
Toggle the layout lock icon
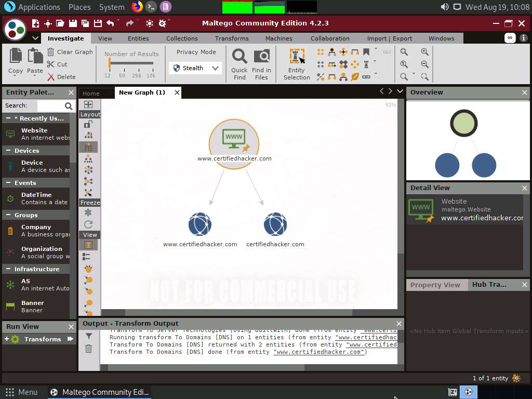click(88, 124)
